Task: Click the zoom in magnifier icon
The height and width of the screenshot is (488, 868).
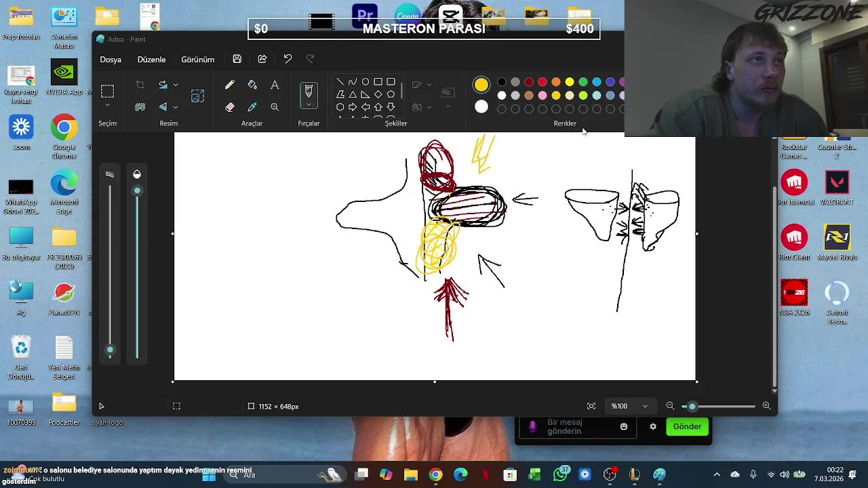Action: point(766,406)
